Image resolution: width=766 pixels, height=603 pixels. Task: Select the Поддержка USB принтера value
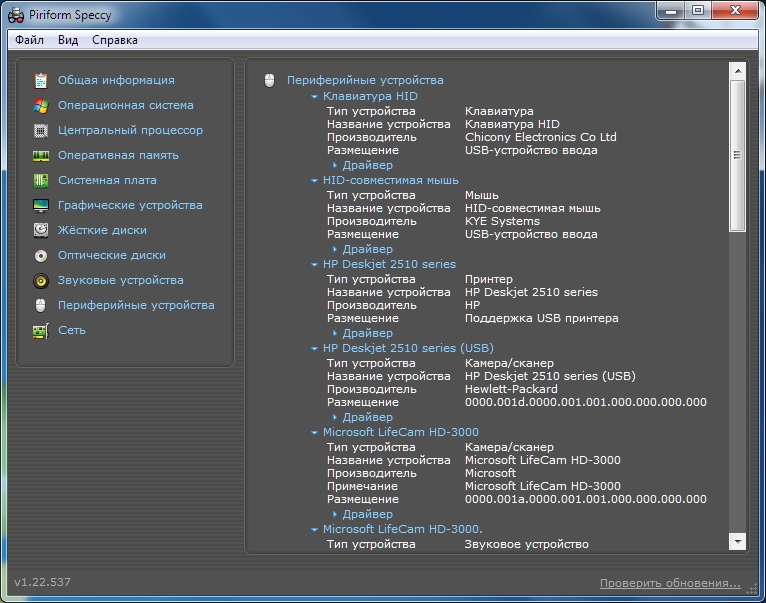tap(541, 319)
